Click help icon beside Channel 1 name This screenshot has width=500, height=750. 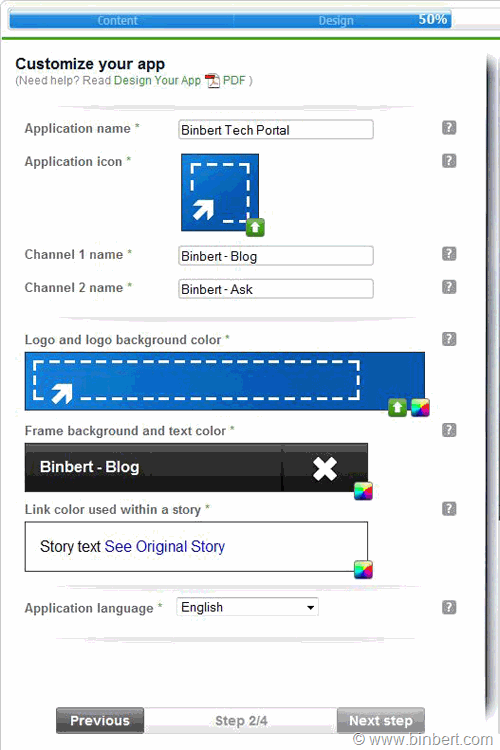[449, 254]
